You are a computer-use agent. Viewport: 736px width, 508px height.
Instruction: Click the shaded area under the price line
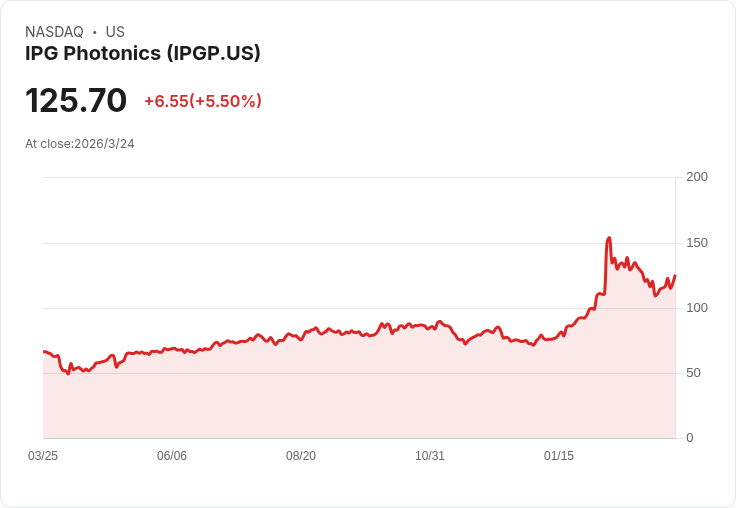click(x=357, y=399)
